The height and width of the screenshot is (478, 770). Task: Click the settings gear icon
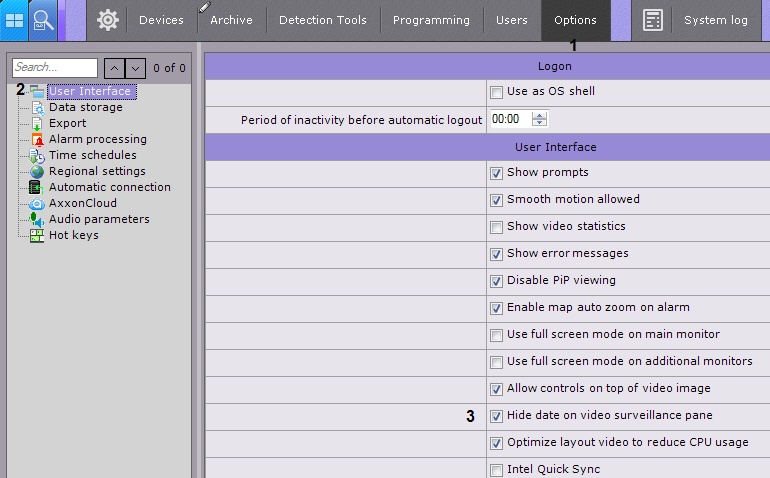click(x=108, y=20)
